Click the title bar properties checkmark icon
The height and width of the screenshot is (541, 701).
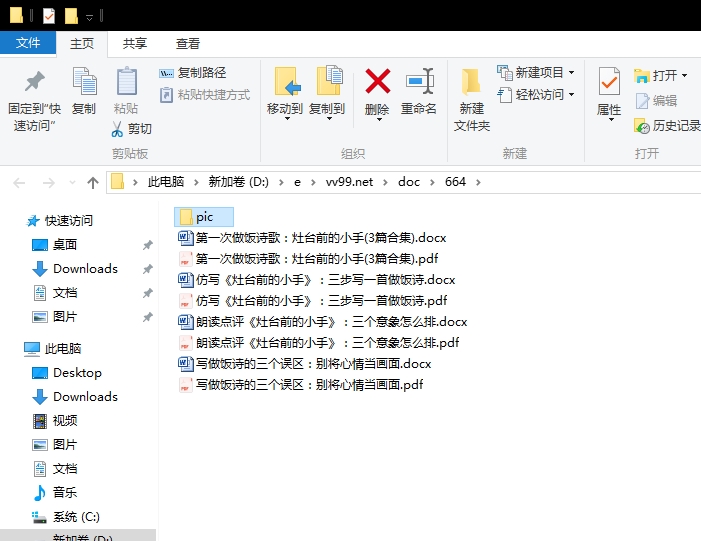pos(49,16)
